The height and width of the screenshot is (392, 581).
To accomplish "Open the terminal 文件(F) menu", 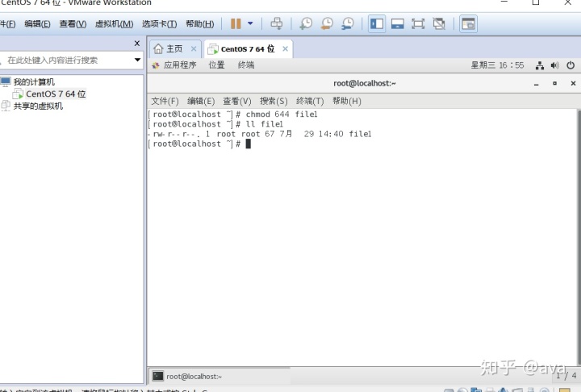I will (x=165, y=101).
